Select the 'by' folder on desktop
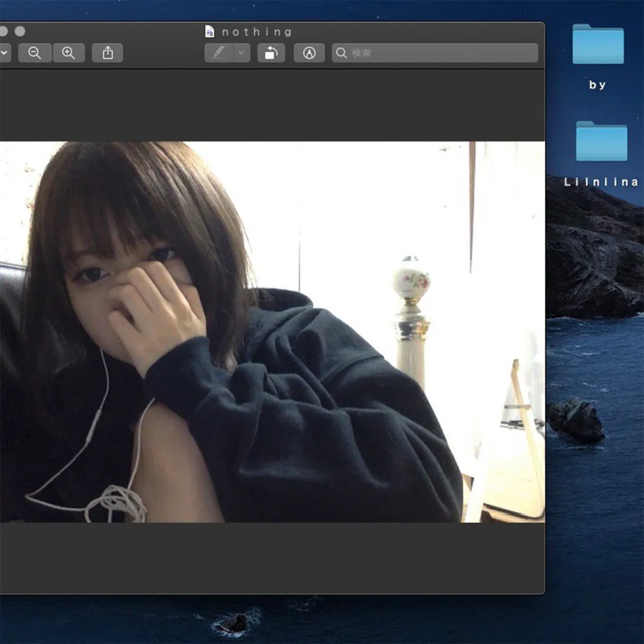644x644 pixels. tap(597, 44)
